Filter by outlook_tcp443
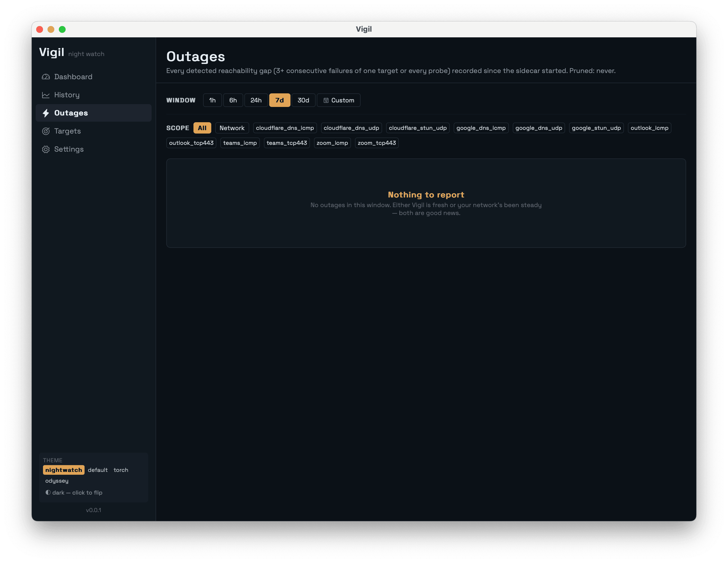The height and width of the screenshot is (563, 728). [191, 143]
